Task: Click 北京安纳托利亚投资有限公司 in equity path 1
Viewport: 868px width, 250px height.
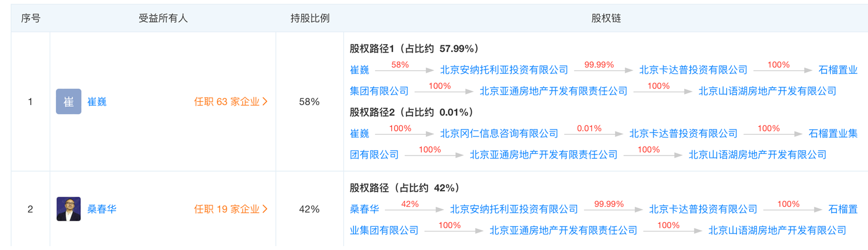Action: pos(503,70)
